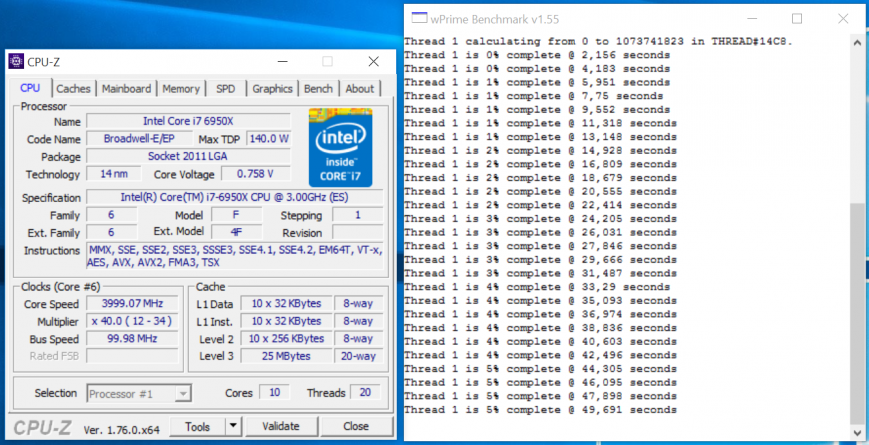The image size is (869, 445).
Task: Click the CPU-Z version text 'Ver. 1.76.0.x64'
Action: pyautogui.click(x=122, y=429)
